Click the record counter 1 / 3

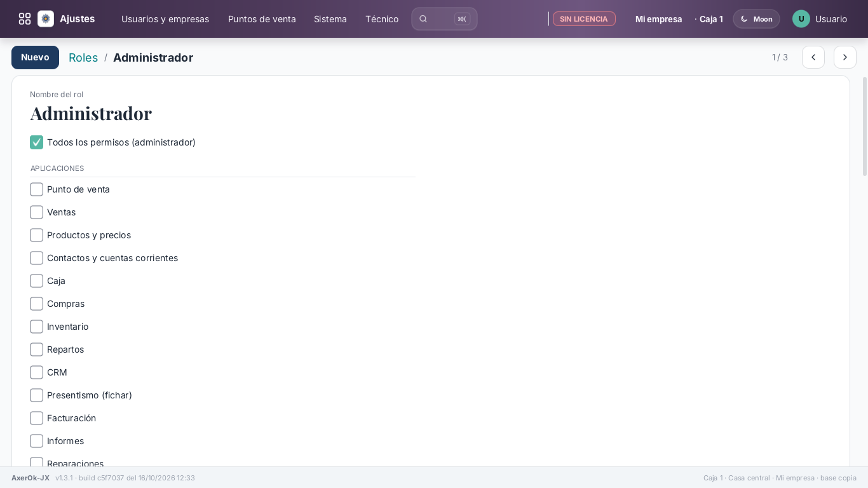(780, 57)
